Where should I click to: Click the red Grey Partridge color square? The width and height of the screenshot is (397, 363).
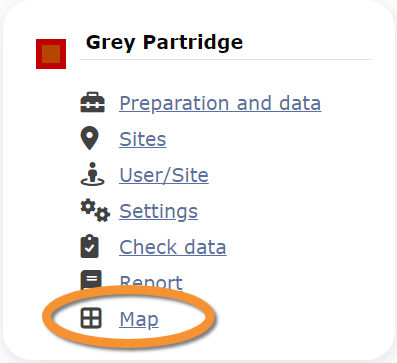tap(51, 54)
